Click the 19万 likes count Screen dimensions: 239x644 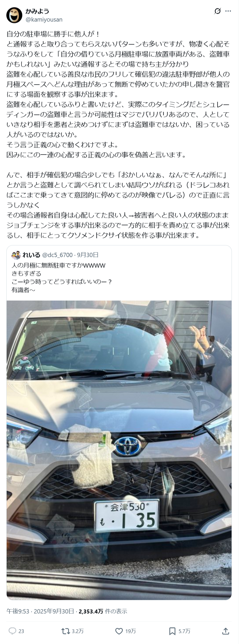coord(131,631)
